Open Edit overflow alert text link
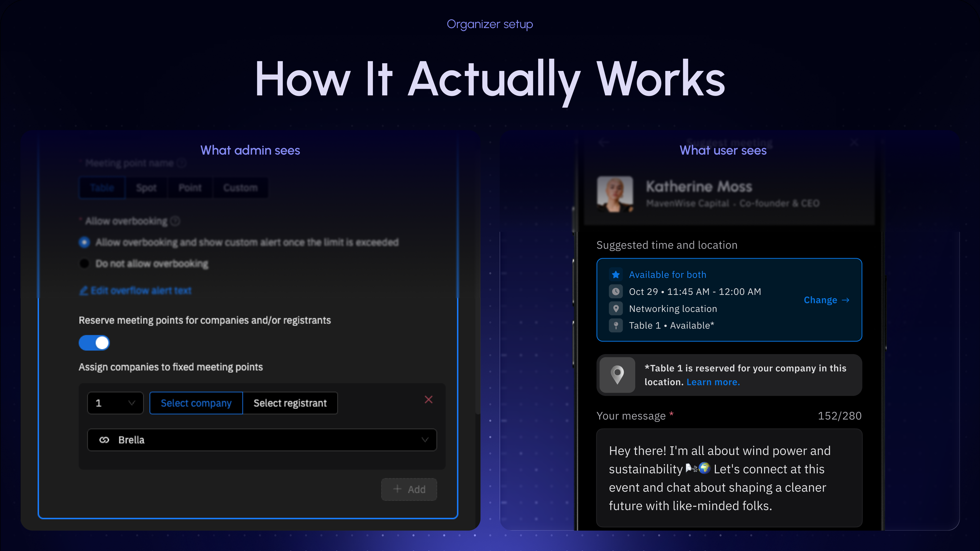Viewport: 980px width, 551px height. (135, 291)
